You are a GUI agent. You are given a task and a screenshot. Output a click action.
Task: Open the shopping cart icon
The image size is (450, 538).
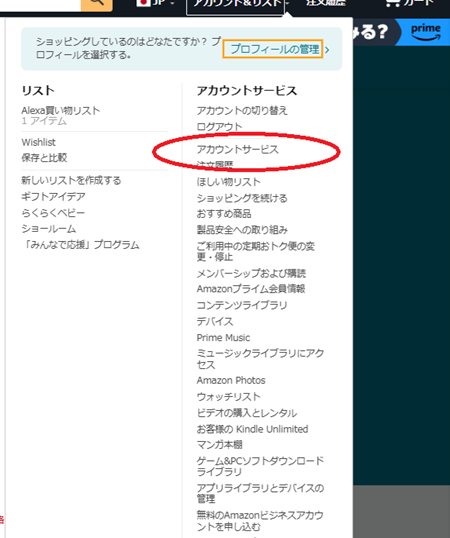click(392, 3)
